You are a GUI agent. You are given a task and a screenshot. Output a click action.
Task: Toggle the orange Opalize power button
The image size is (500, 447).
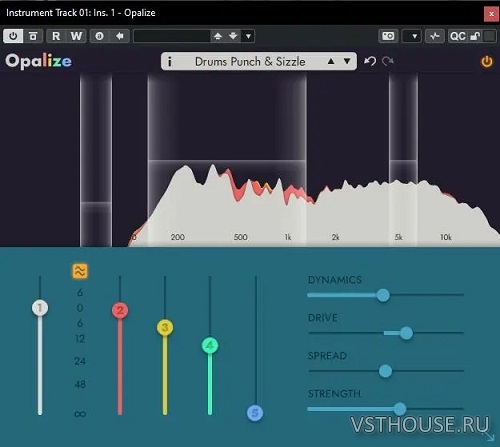[x=487, y=62]
